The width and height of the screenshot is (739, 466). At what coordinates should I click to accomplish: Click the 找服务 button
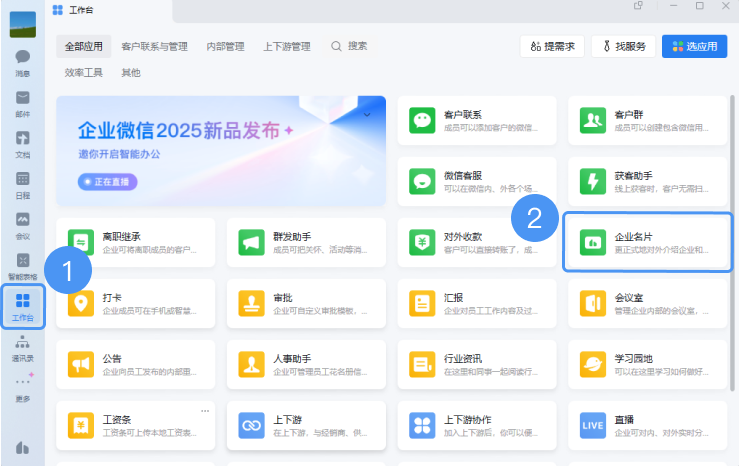pyautogui.click(x=624, y=46)
